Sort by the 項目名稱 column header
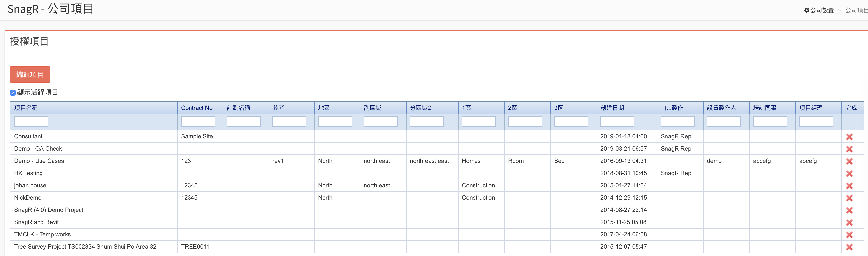Viewport: 868px width, 256px height. tap(94, 108)
